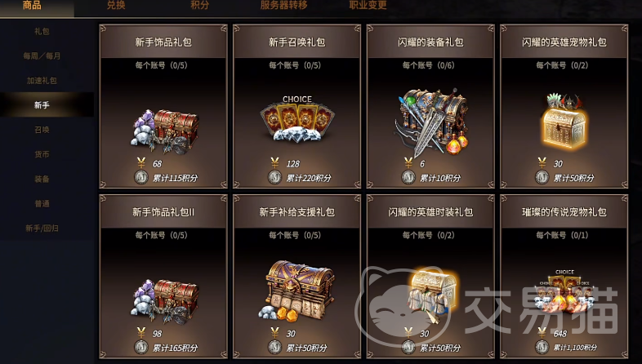Open the 积分 tab
The height and width of the screenshot is (364, 642).
[x=200, y=5]
